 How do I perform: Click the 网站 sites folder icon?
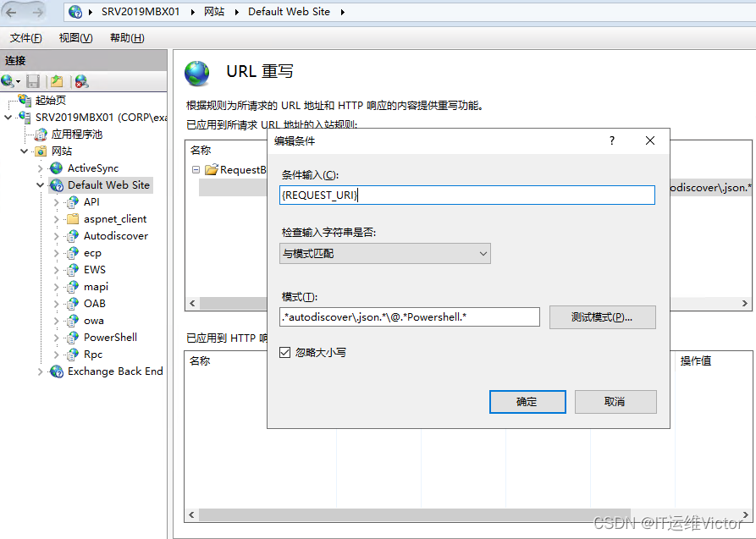tap(41, 151)
